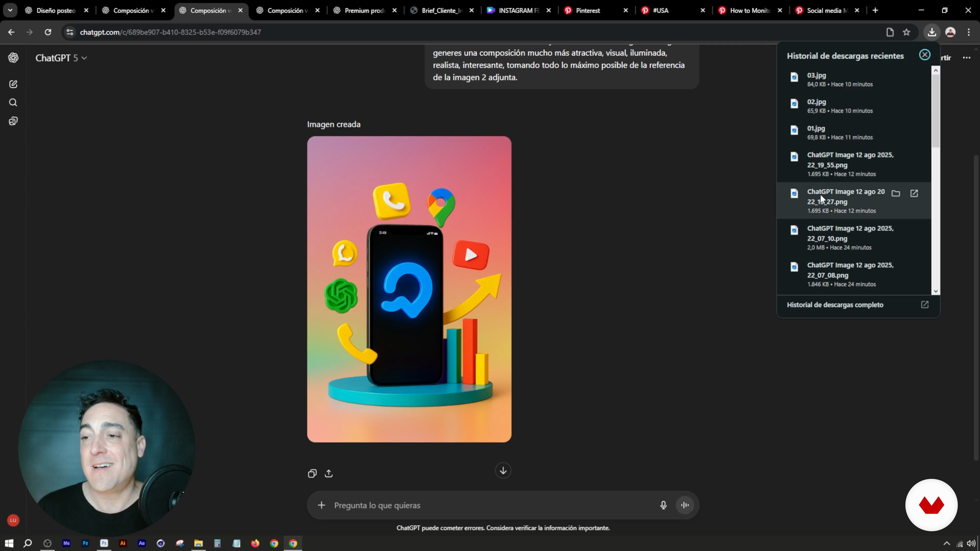Screen dimensions: 980x551
Task: Open volume control in system tray
Action: pyautogui.click(x=971, y=544)
